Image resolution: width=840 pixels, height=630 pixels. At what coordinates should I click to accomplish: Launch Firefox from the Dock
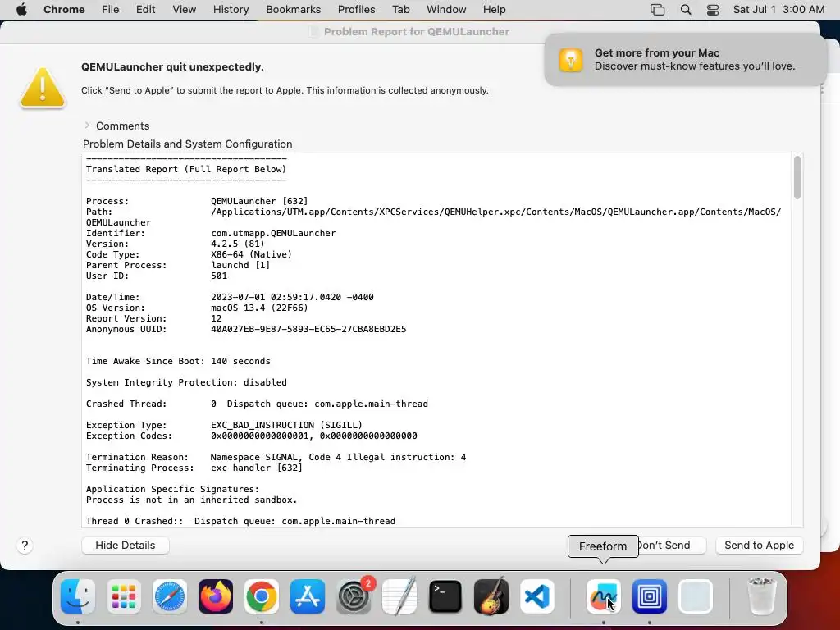click(x=216, y=596)
